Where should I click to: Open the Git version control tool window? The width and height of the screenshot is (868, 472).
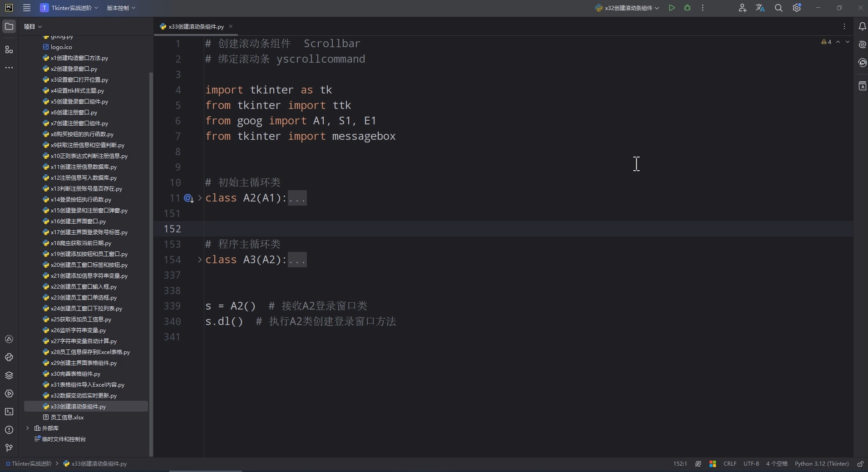(9, 448)
